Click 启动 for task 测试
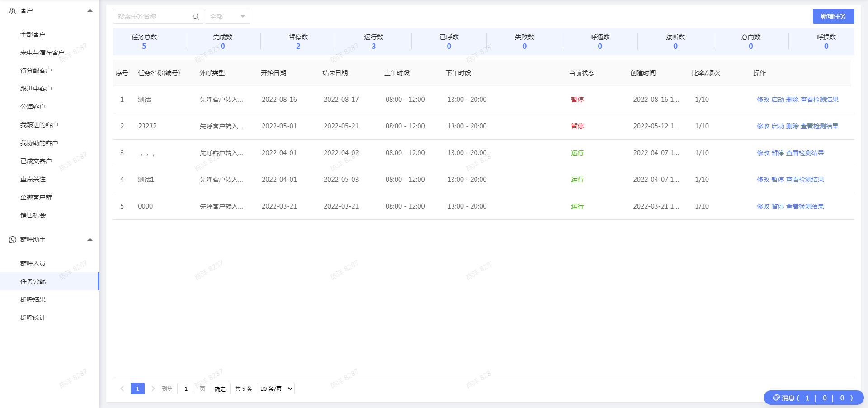This screenshot has width=868, height=408. point(778,100)
